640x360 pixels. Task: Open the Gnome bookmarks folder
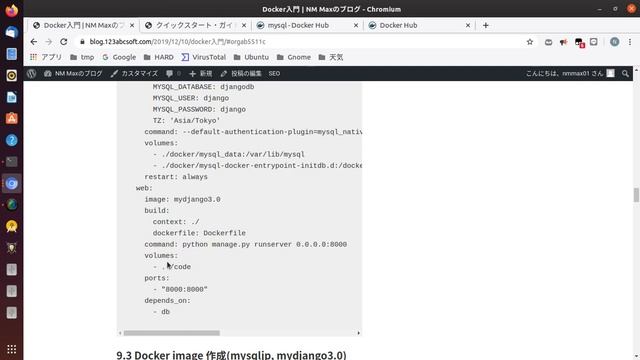tap(294, 57)
